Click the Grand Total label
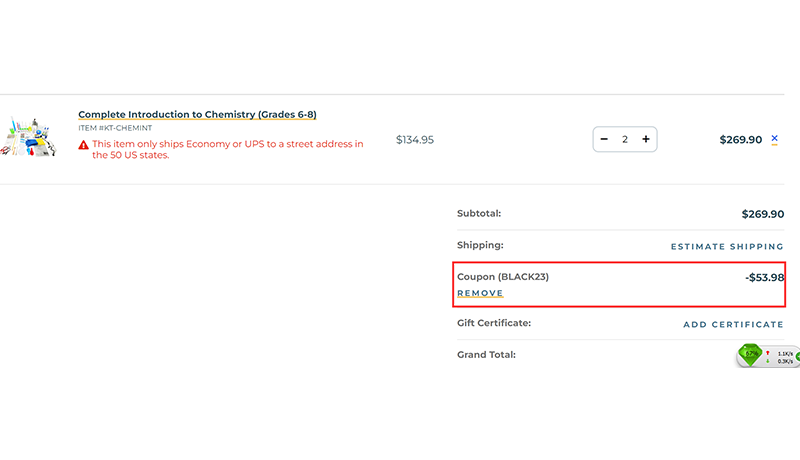Viewport: 800px width, 460px height. pos(485,354)
